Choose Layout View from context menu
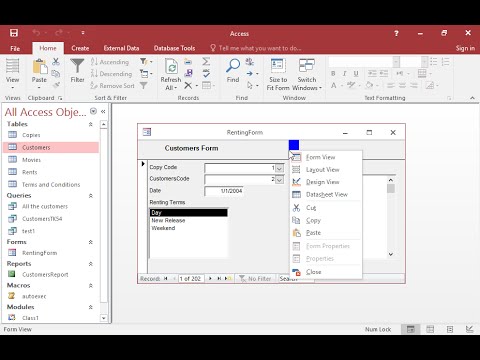This screenshot has width=480, height=360. tap(326, 170)
